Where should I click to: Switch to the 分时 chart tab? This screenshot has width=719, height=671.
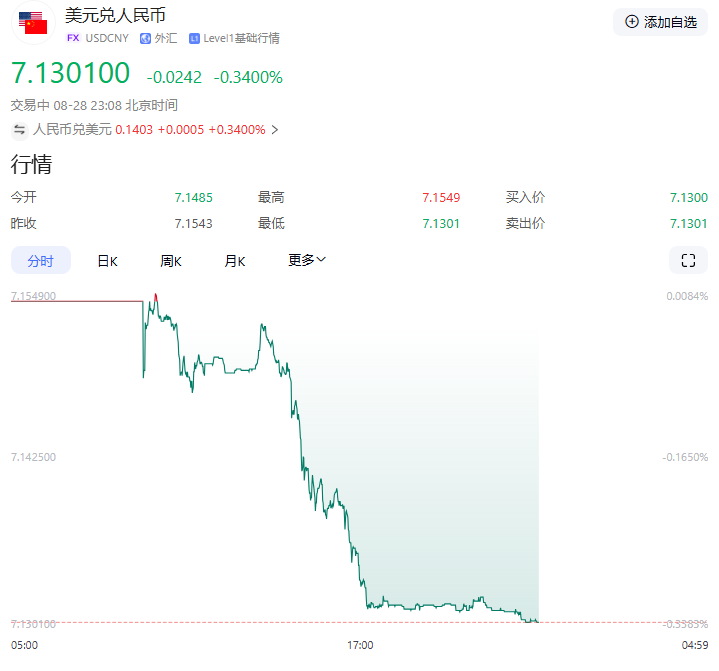pyautogui.click(x=41, y=261)
